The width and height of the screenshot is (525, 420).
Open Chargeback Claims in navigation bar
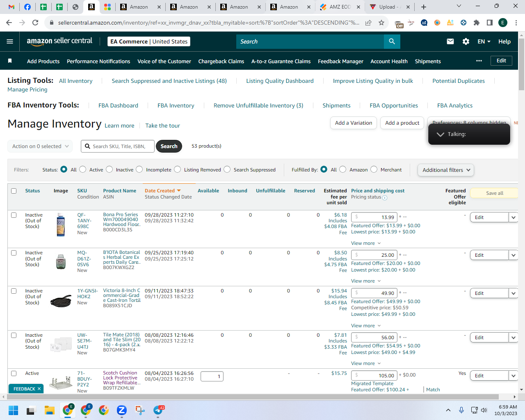click(x=221, y=61)
